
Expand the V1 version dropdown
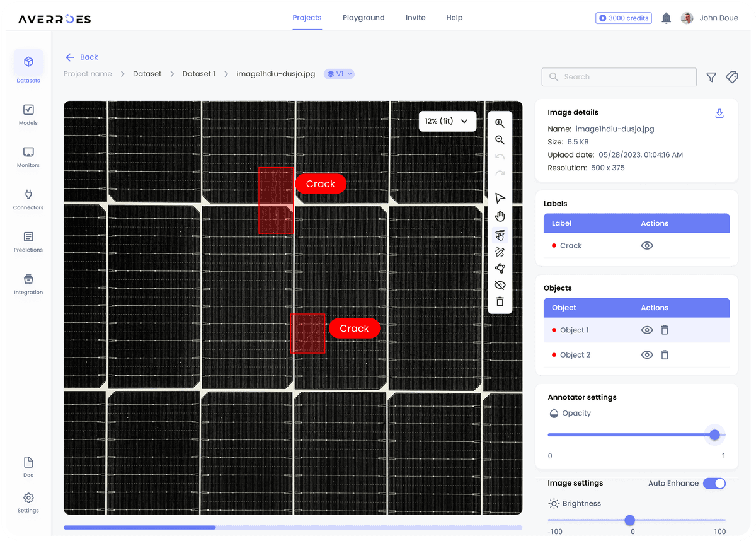point(339,74)
